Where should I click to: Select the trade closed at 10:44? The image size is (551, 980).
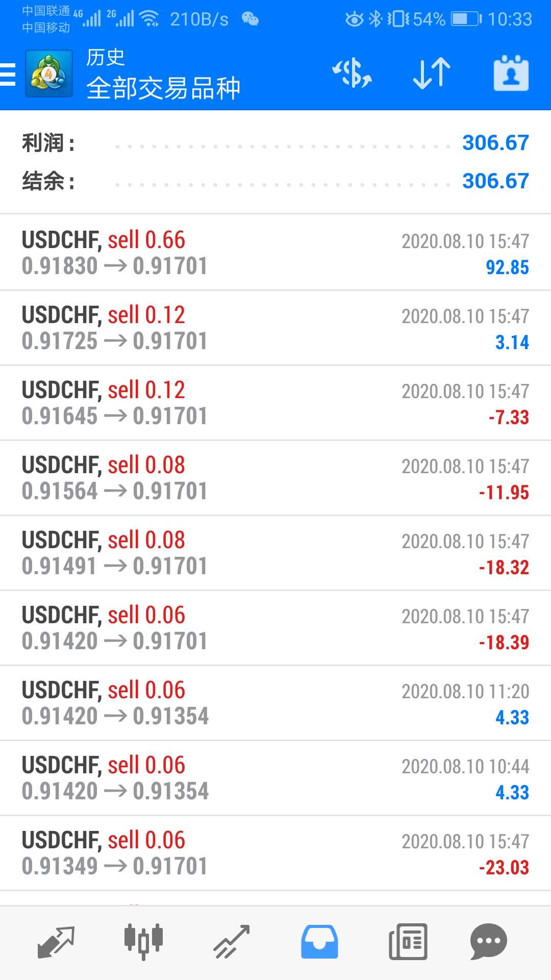[x=275, y=778]
